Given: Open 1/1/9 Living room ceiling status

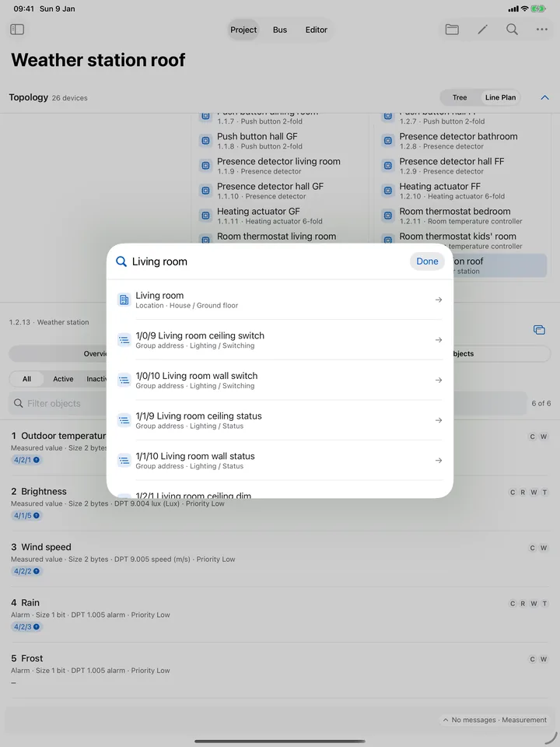Looking at the screenshot, I should pos(280,419).
